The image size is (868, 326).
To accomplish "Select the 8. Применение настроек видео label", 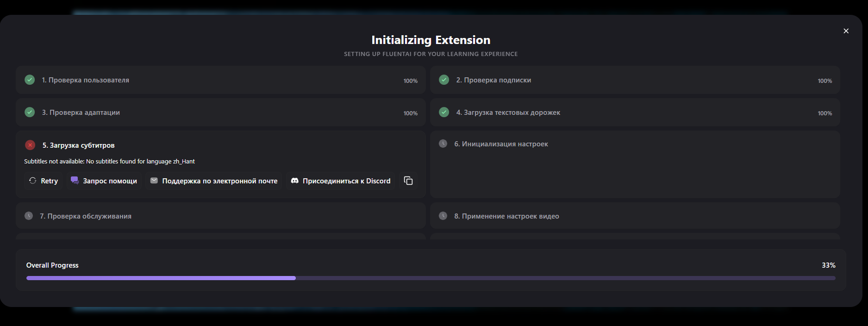I will (507, 216).
